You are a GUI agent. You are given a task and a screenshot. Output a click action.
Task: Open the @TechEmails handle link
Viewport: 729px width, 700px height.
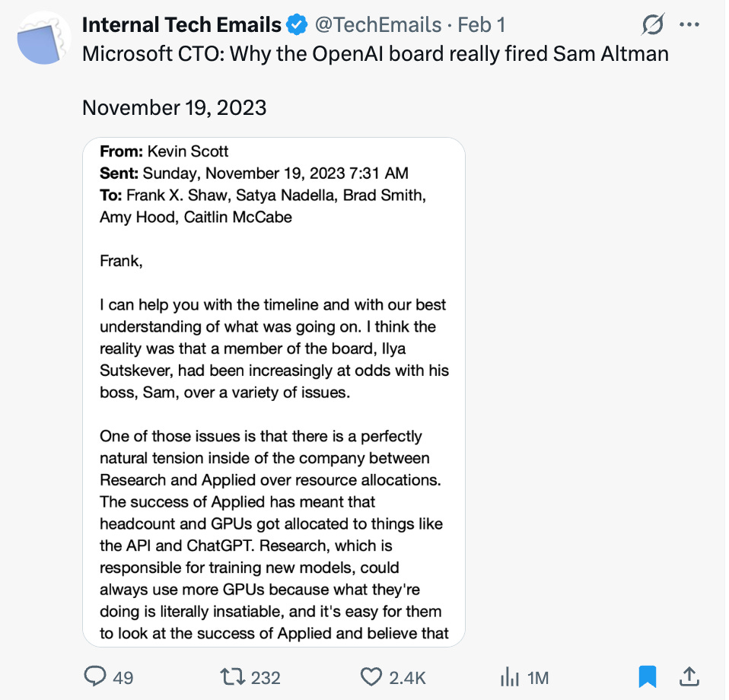pos(377,25)
